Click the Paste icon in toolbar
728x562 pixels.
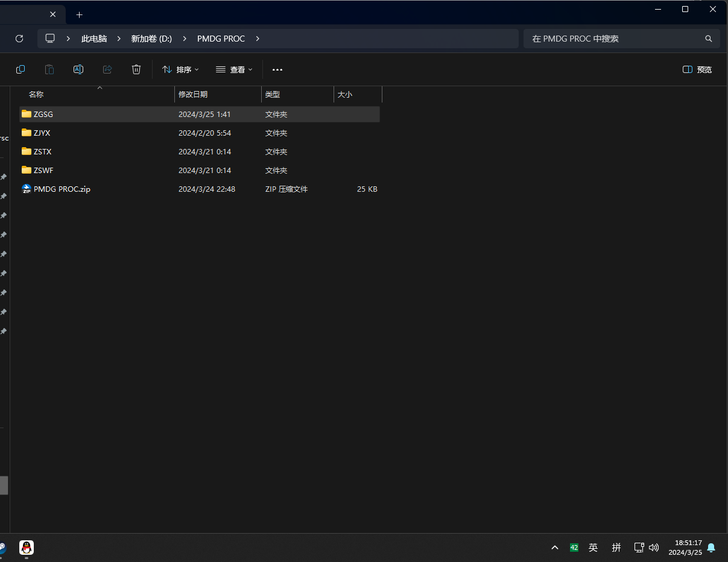pos(49,69)
